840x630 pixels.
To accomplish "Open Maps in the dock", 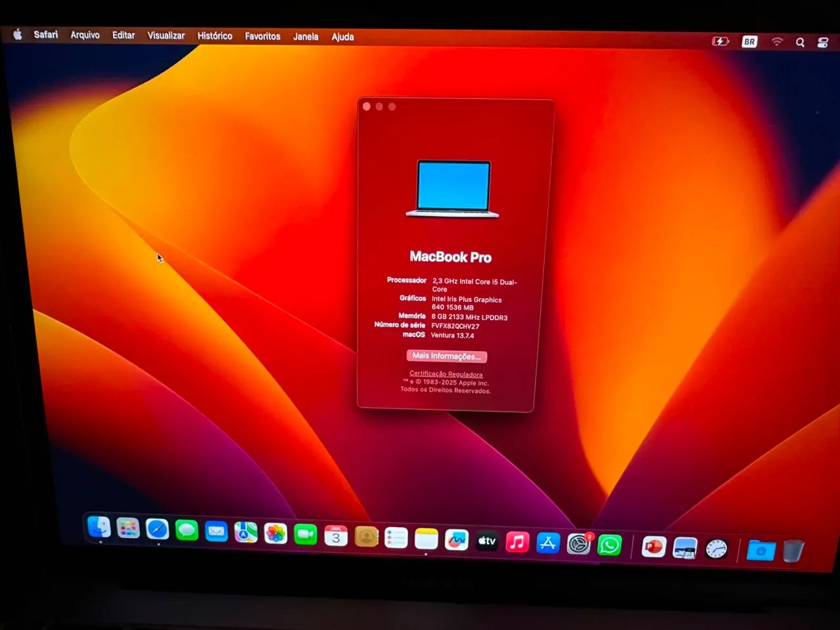I will pyautogui.click(x=246, y=532).
